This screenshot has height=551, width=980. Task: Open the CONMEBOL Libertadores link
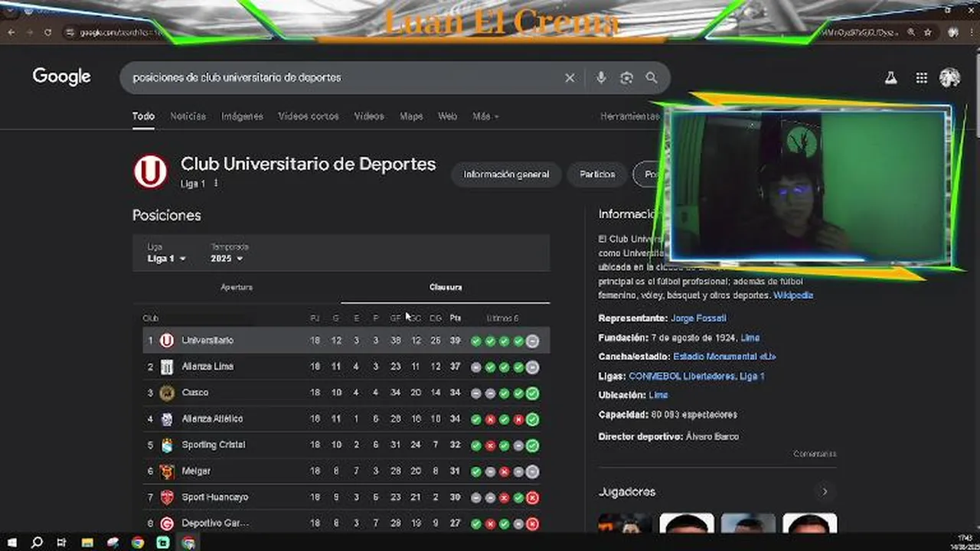(683, 377)
